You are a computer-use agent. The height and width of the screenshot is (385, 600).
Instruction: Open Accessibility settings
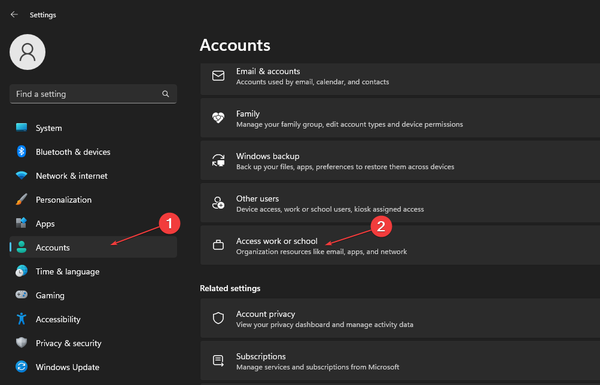[x=93, y=319]
